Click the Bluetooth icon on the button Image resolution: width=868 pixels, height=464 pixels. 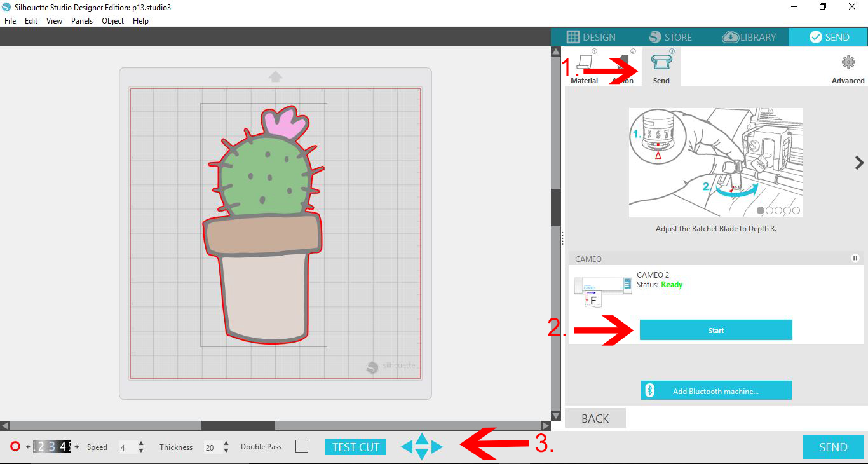(x=650, y=390)
